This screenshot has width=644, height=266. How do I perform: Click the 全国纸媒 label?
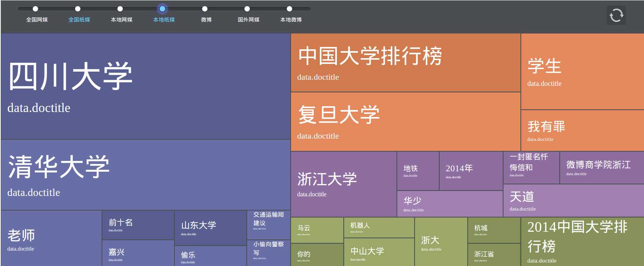[79, 20]
